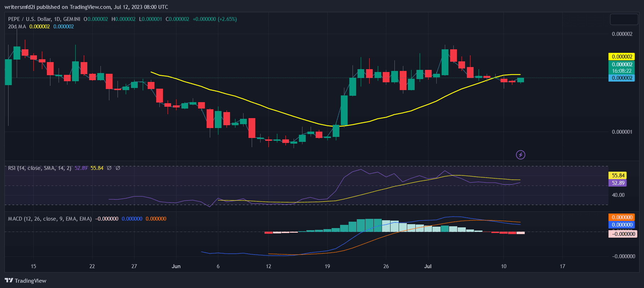Click the second ∅ symbol in RSI legend

pos(118,168)
